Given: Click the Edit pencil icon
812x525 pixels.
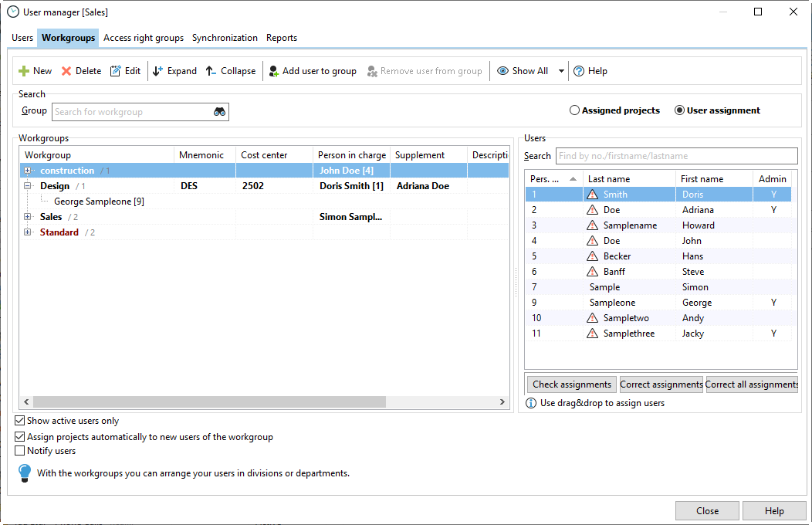Looking at the screenshot, I should [x=116, y=71].
